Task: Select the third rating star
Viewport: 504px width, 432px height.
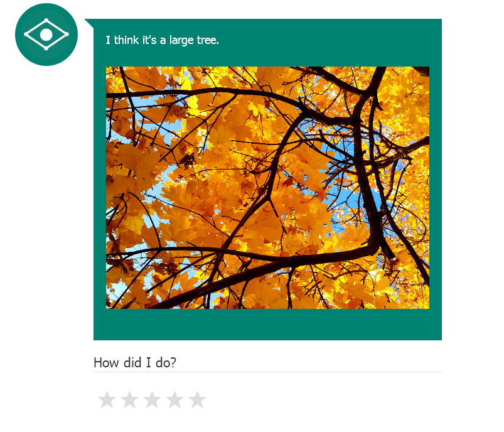Action: pyautogui.click(x=152, y=400)
